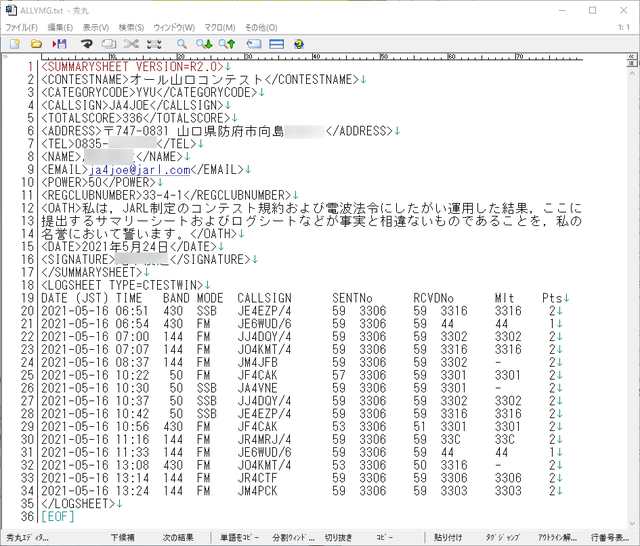Click callsign JA4VNE in the 10:30 row
Image resolution: width=640 pixels, height=546 pixels.
coord(258,388)
